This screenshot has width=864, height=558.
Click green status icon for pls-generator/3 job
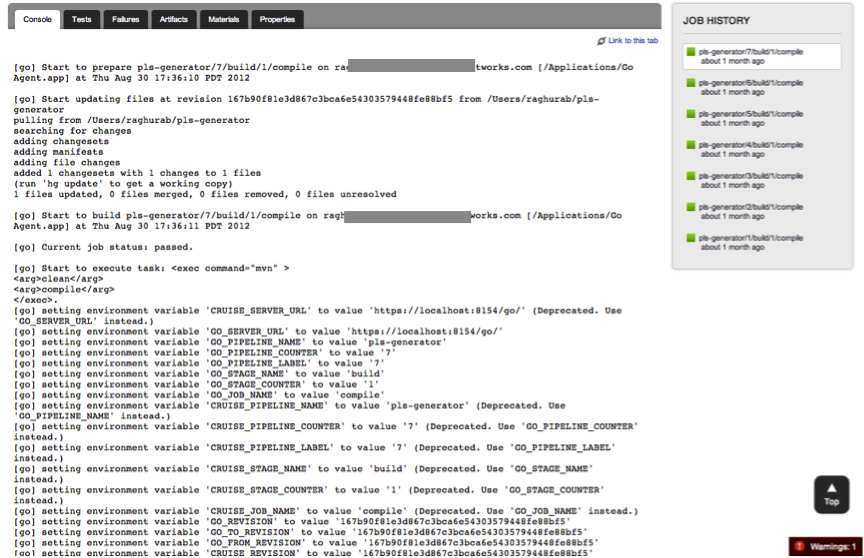coord(690,176)
